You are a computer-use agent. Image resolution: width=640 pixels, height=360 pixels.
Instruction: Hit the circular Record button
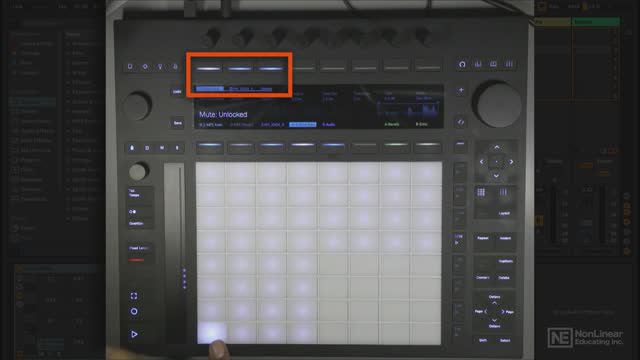click(134, 311)
